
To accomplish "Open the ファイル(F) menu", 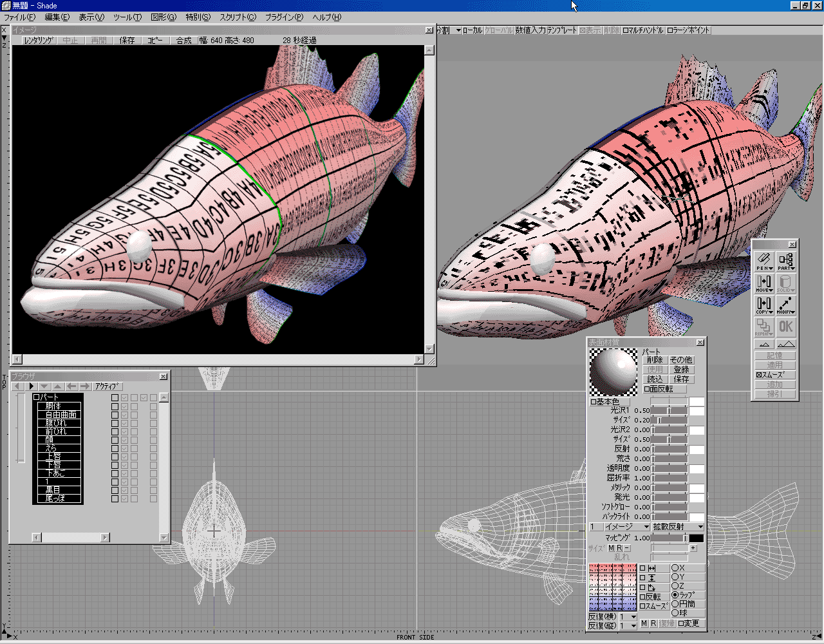I will [x=20, y=17].
